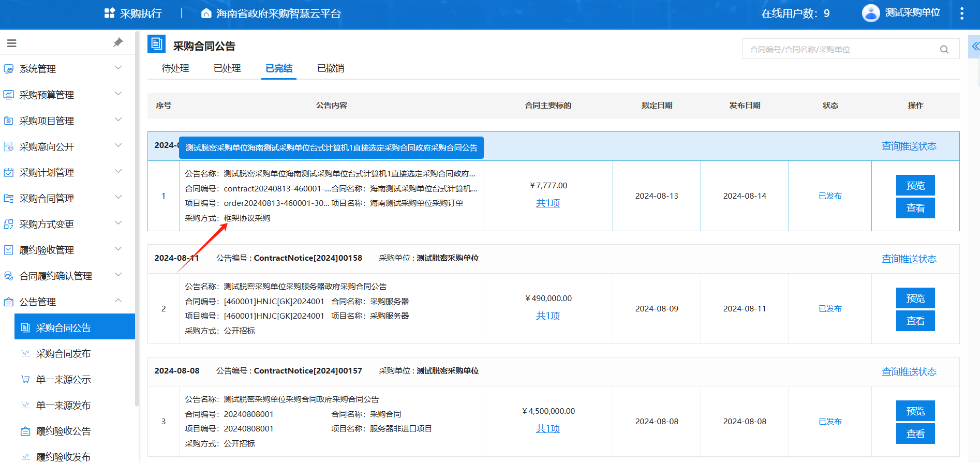Viewport: 980px width, 463px height.
Task: Open 查询推送状态 in the first highlighted row
Action: pyautogui.click(x=909, y=146)
